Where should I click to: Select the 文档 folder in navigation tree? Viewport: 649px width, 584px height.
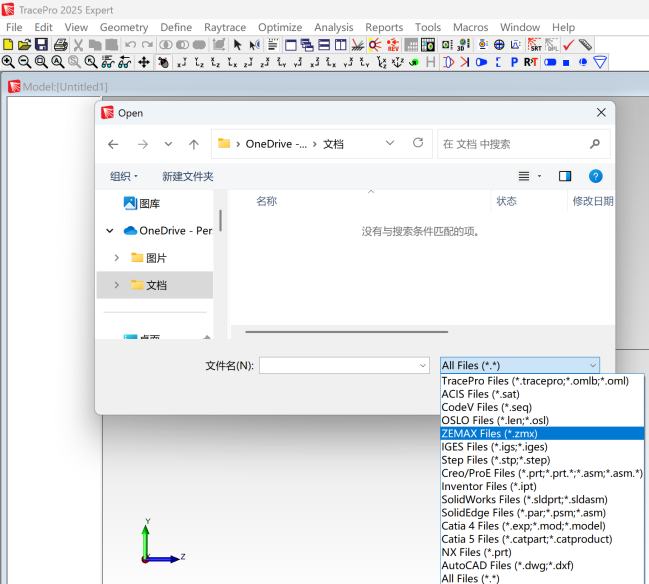pyautogui.click(x=157, y=285)
